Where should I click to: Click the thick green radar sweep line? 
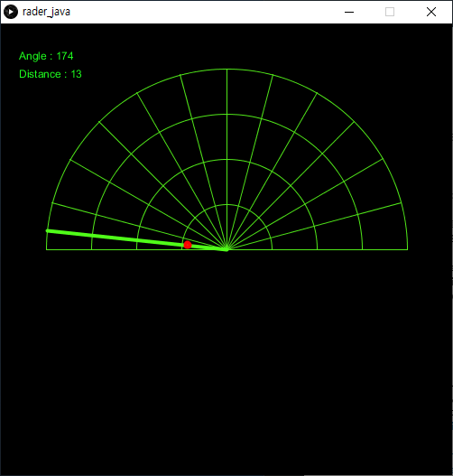click(x=137, y=240)
